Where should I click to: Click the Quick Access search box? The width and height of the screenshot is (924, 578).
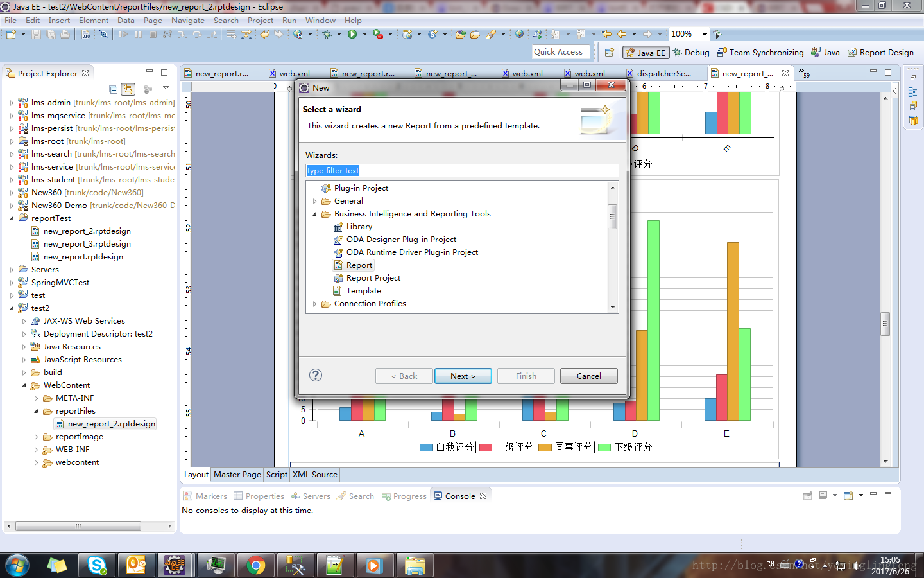tap(561, 52)
